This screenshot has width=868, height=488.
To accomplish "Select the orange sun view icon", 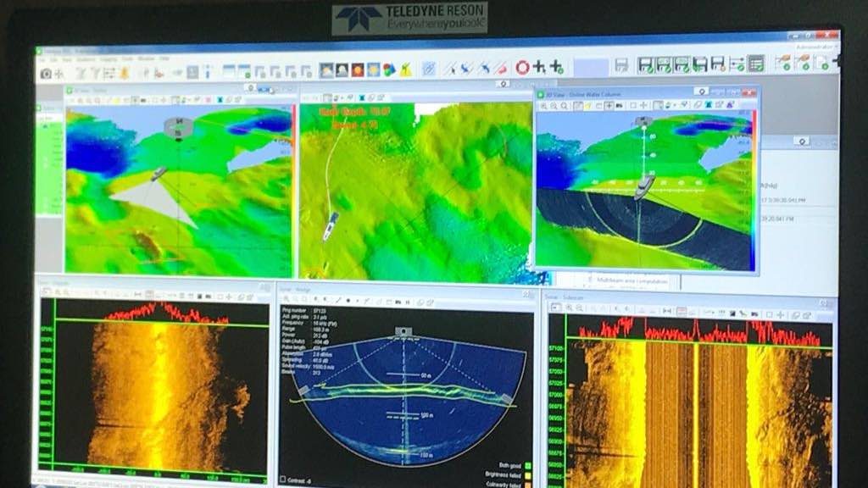I will [358, 69].
